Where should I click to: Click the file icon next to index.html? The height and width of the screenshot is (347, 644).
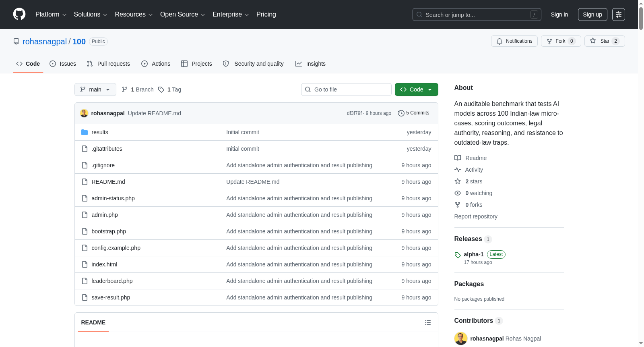click(x=85, y=264)
